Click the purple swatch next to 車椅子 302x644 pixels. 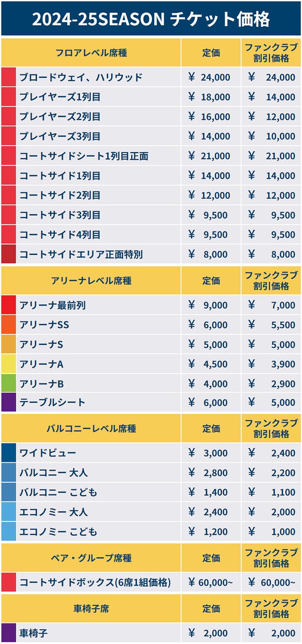coord(9,633)
